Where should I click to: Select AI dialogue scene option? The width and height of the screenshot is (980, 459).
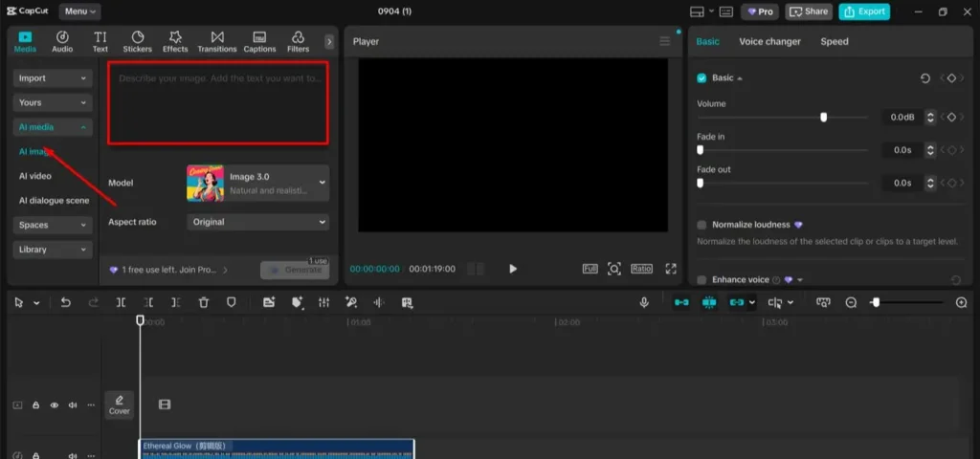(54, 201)
